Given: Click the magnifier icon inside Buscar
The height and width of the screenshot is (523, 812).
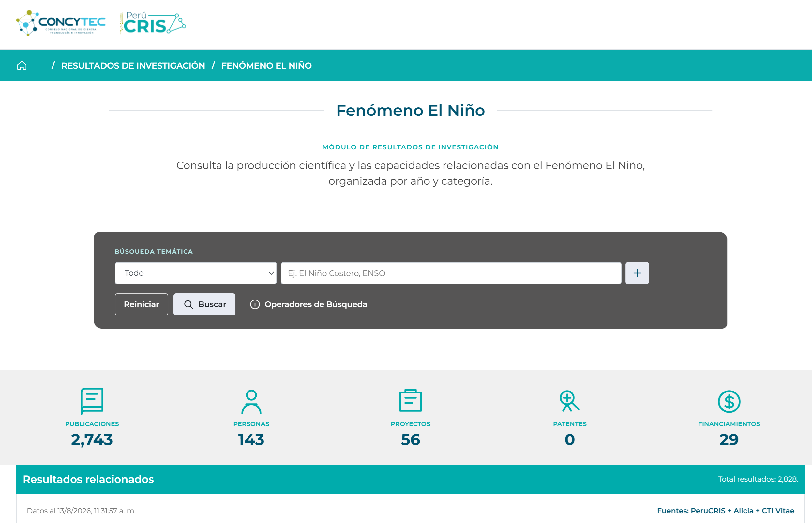Looking at the screenshot, I should (x=189, y=305).
